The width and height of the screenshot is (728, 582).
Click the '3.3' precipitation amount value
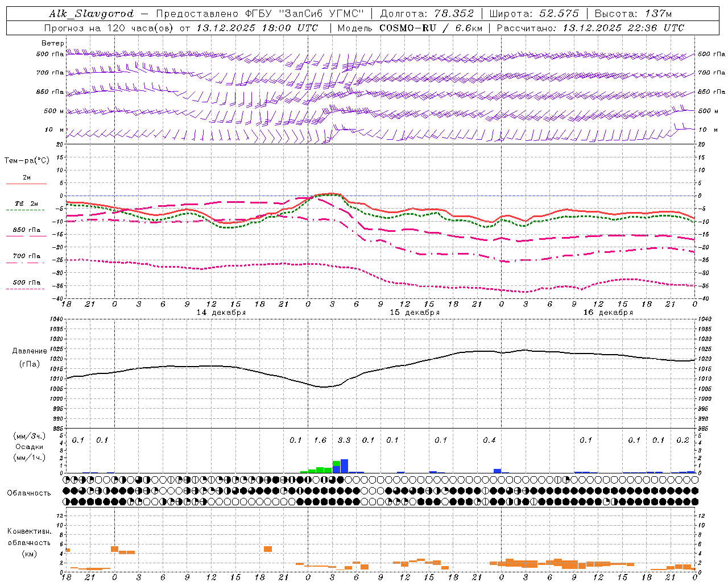344,440
